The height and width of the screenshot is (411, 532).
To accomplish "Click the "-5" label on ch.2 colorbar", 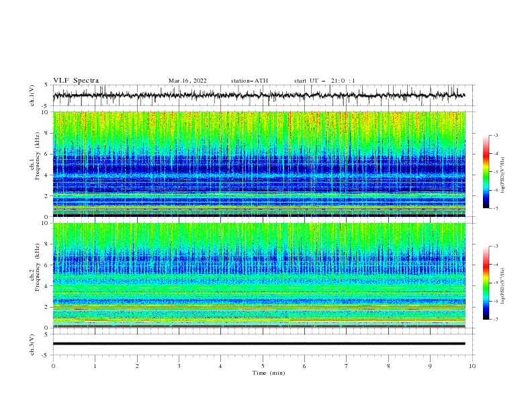I will coord(495,283).
